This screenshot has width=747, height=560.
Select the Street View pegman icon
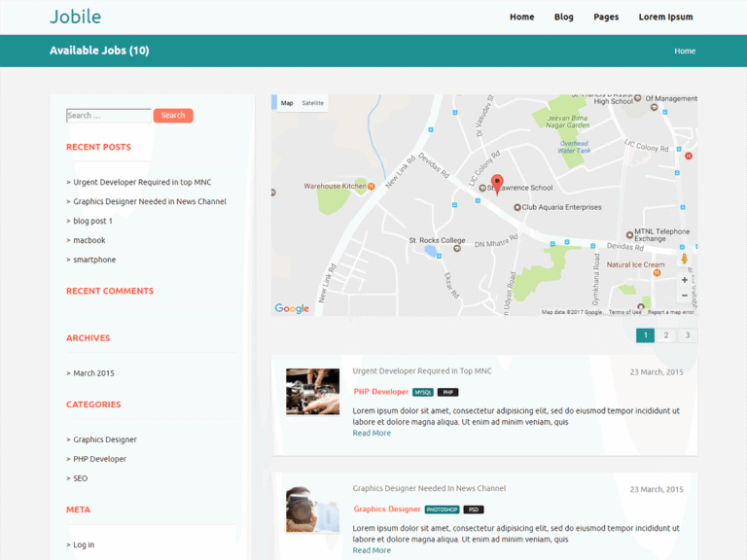(x=685, y=259)
